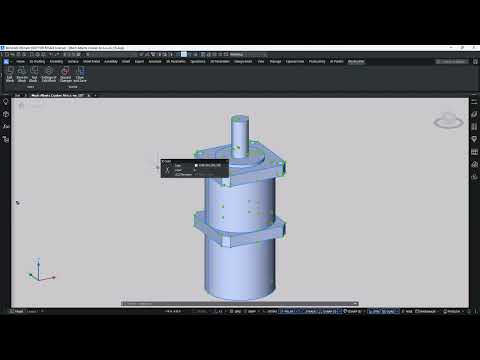The height and width of the screenshot is (360, 480).
Task: Click the LookFrom view widget
Action: click(448, 120)
